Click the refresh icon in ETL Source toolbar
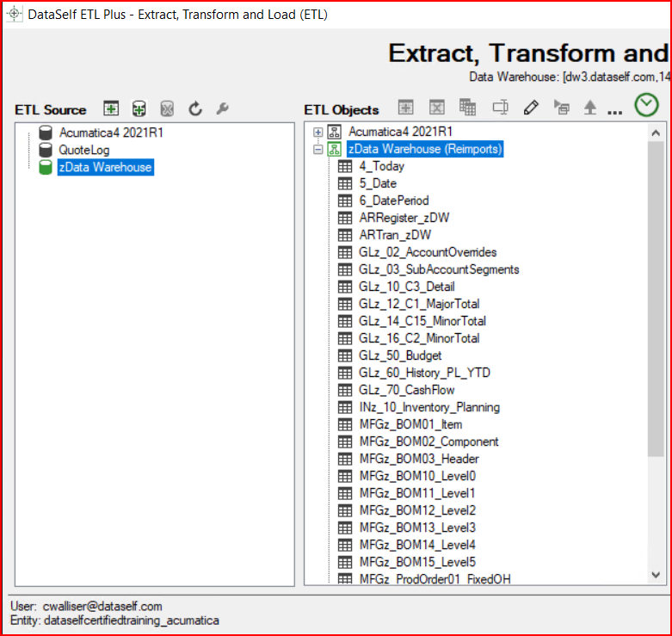The height and width of the screenshot is (636, 672). click(x=195, y=108)
